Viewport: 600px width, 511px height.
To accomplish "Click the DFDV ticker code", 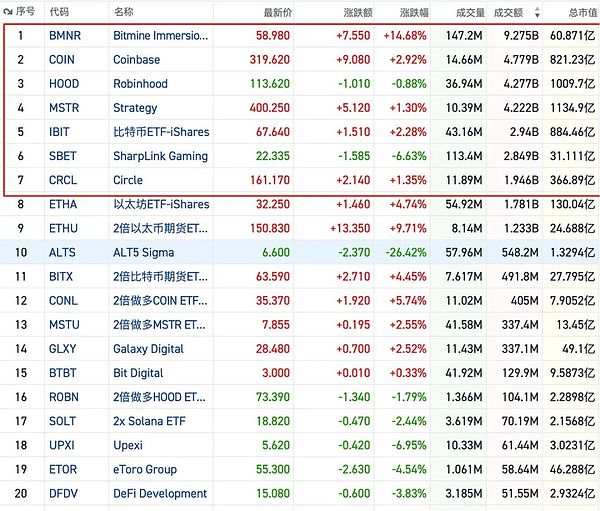I will pos(65,493).
